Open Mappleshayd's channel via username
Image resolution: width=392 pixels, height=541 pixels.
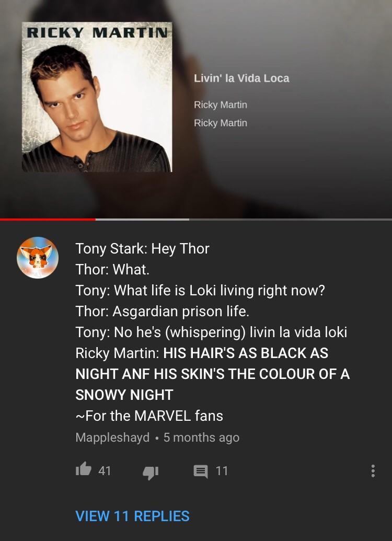click(112, 438)
